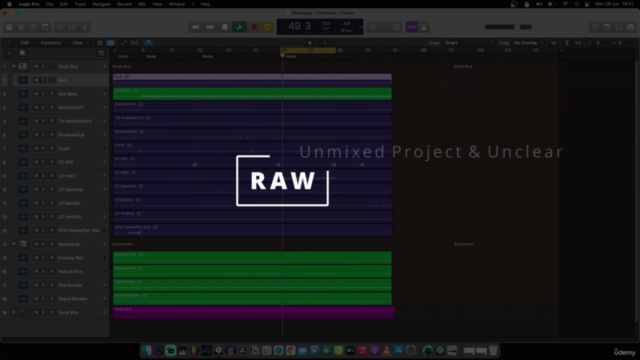Open the Record menu
Viewport: 640px width, 360px height.
click(x=124, y=4)
